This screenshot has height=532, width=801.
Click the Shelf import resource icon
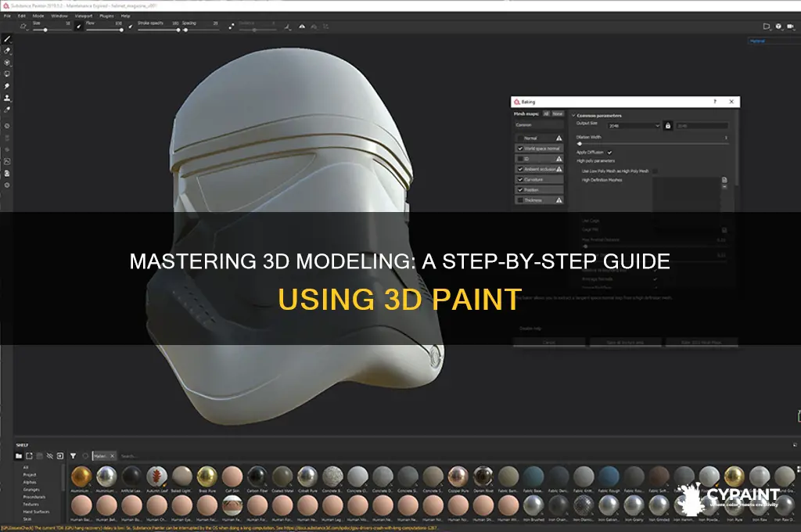coord(29,456)
